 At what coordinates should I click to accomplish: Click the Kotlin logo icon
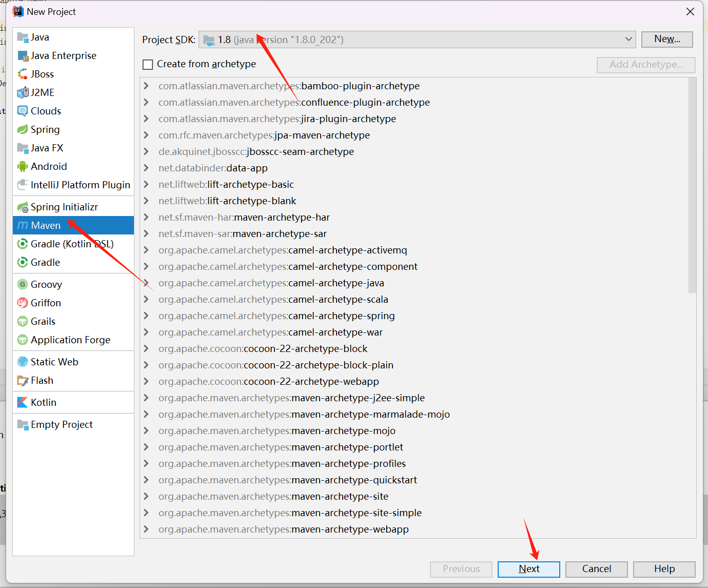pyautogui.click(x=23, y=402)
